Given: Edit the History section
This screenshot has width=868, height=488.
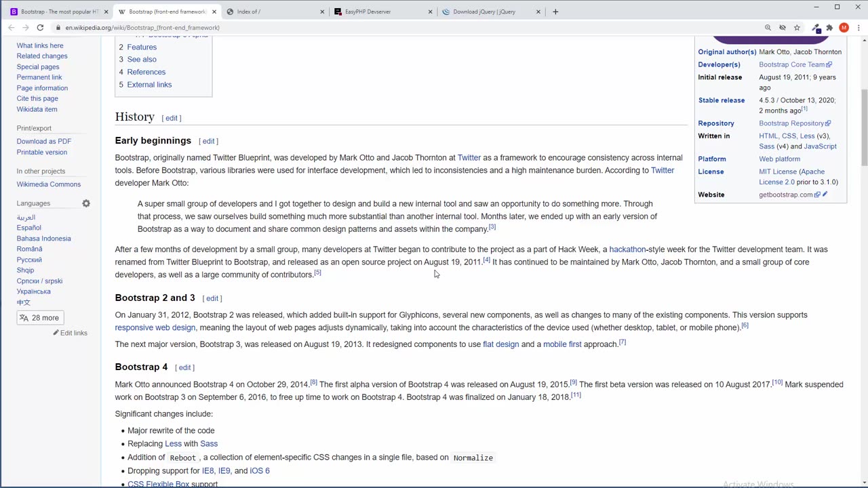Looking at the screenshot, I should pos(172,118).
